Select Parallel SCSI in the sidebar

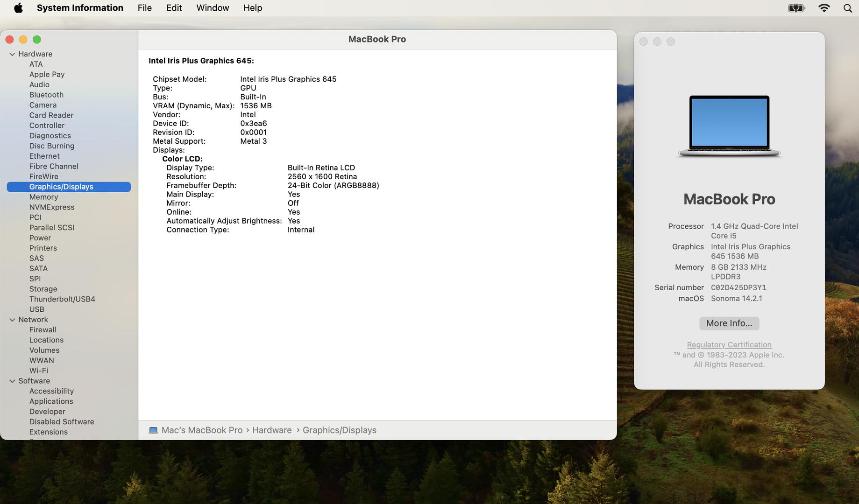click(x=52, y=228)
